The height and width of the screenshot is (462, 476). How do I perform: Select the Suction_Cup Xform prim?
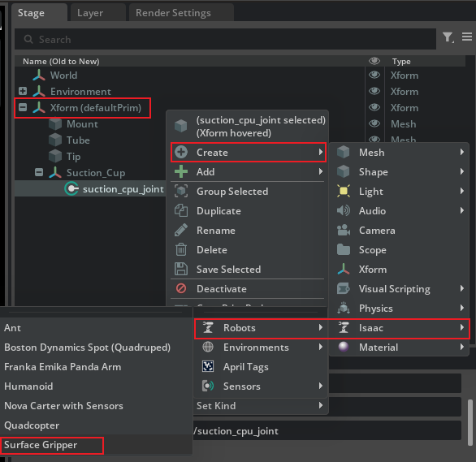(x=96, y=173)
